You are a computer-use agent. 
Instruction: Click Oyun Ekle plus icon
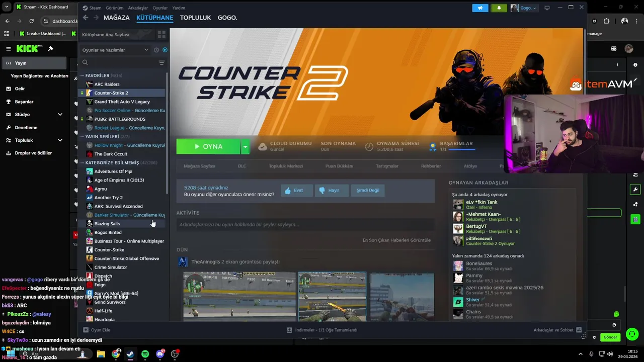click(86, 330)
